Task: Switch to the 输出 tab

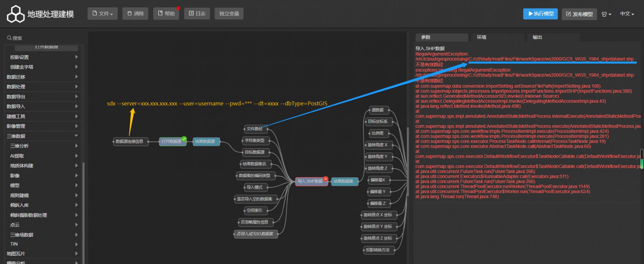Action: pos(537,37)
